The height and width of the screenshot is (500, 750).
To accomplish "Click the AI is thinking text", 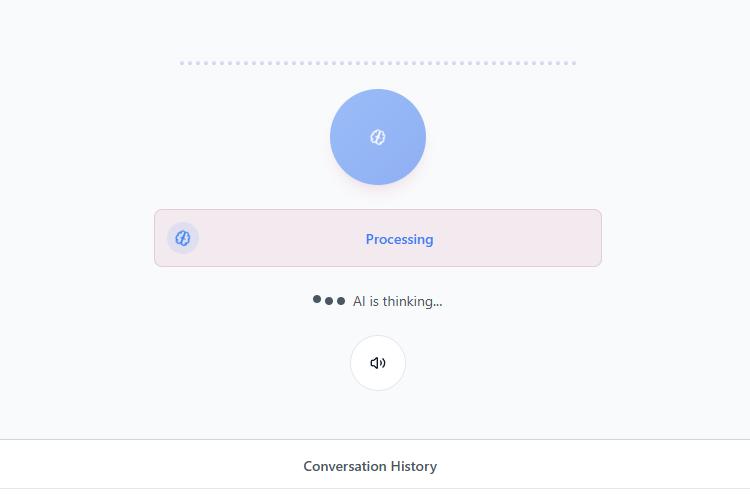I will tap(397, 301).
